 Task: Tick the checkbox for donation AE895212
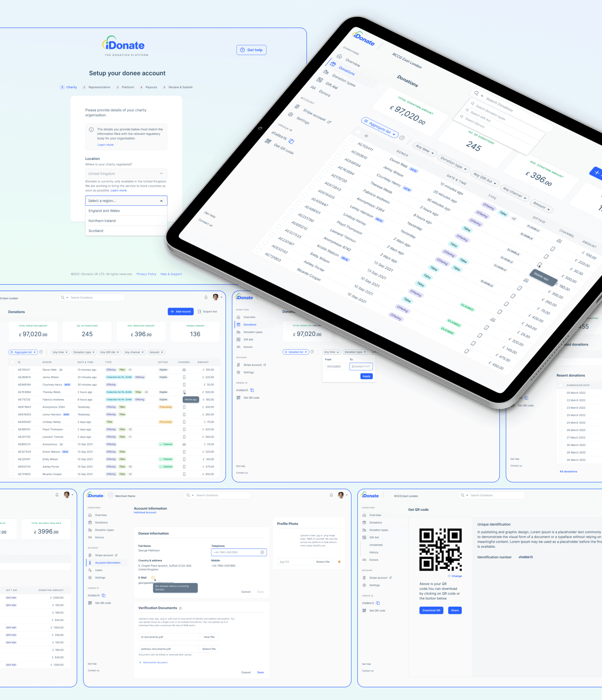click(12, 444)
